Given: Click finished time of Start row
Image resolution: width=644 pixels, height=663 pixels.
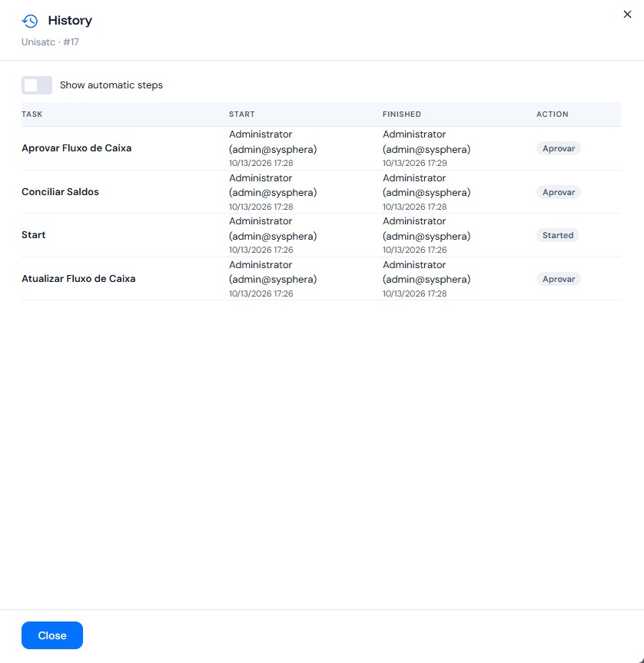Looking at the screenshot, I should 415,250.
